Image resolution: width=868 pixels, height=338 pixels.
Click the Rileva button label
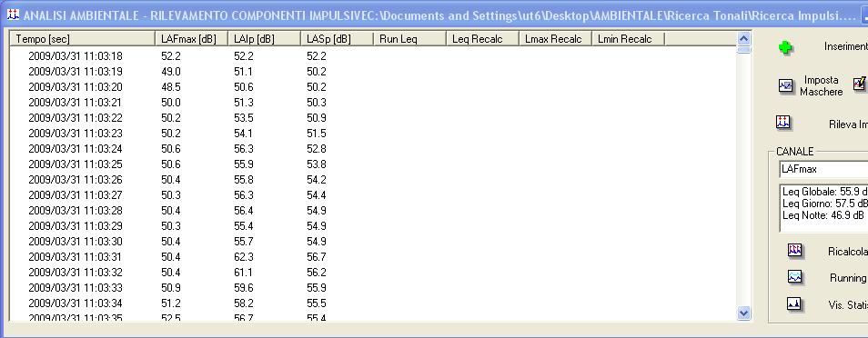point(848,124)
